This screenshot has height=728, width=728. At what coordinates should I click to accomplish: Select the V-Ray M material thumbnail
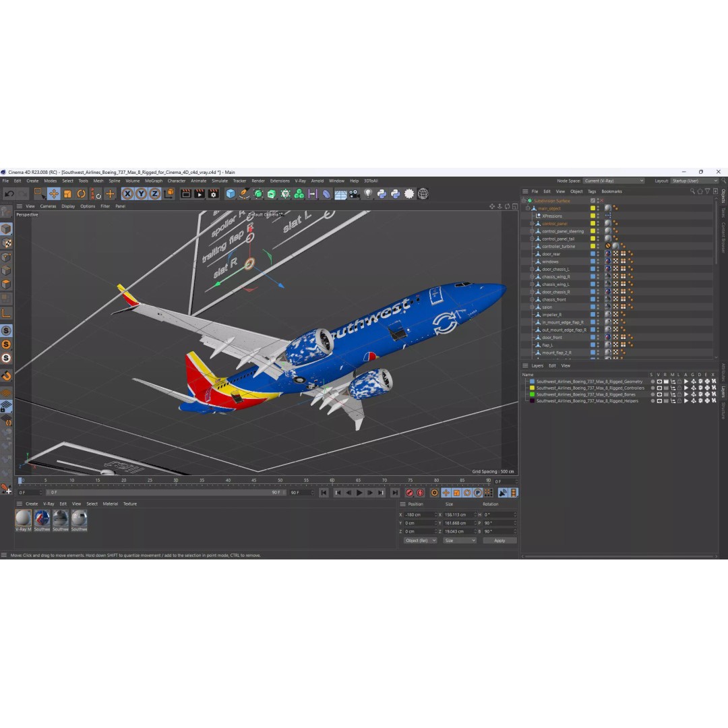coord(23,520)
